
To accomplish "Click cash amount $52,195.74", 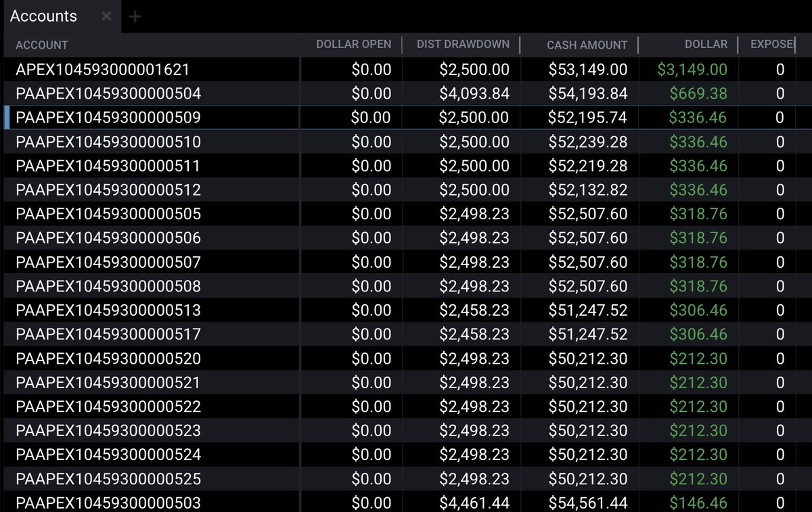I will click(588, 118).
